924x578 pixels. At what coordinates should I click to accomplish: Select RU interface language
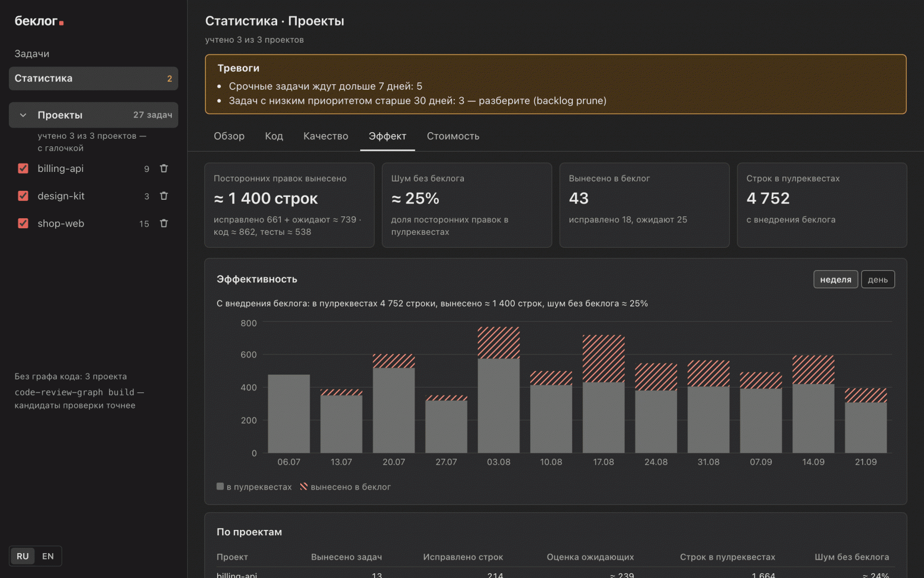pyautogui.click(x=23, y=556)
